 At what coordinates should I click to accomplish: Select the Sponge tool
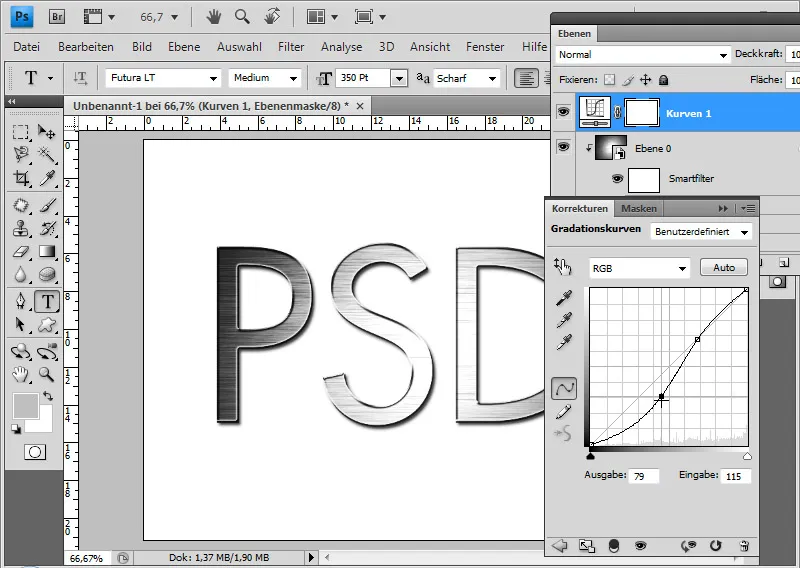(47, 275)
